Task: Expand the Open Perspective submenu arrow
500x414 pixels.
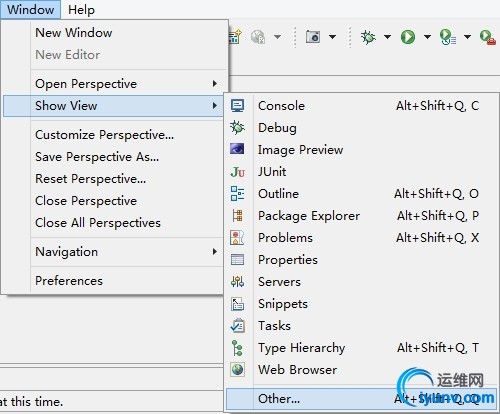Action: 215,83
